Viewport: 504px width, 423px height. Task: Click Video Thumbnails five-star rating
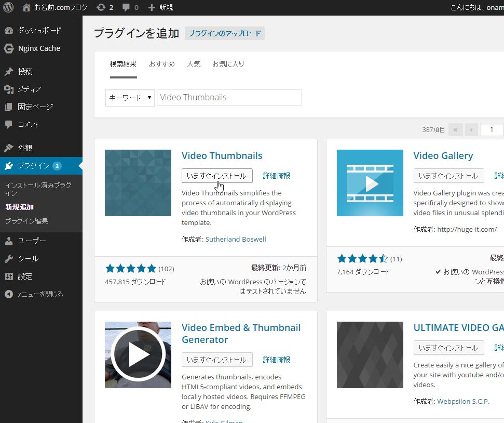[130, 269]
